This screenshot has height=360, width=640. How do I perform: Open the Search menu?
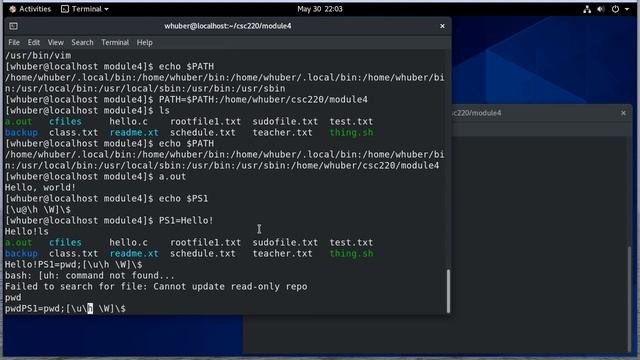coord(82,42)
